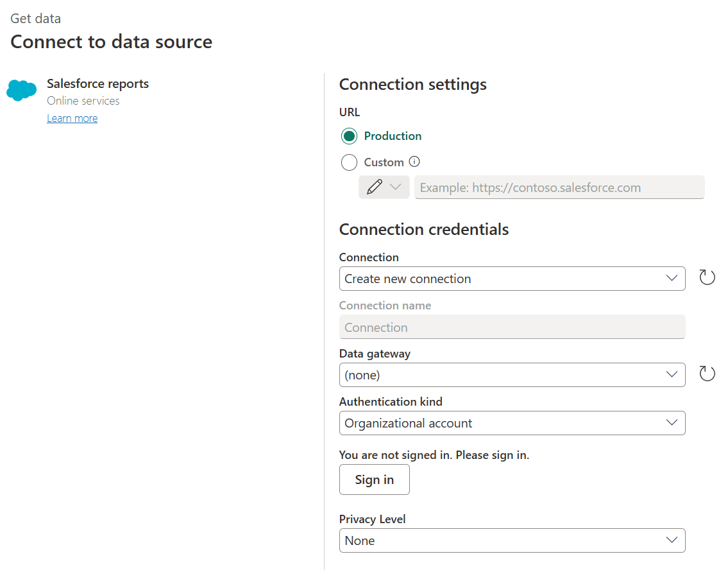Viewport: 728px width, 570px height.
Task: Open the Authentication kind dropdown
Action: [511, 423]
